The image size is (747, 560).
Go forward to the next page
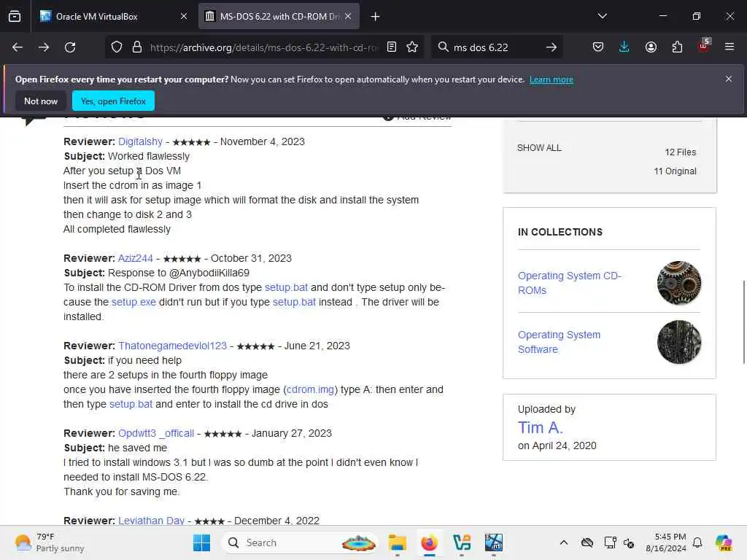click(x=44, y=47)
